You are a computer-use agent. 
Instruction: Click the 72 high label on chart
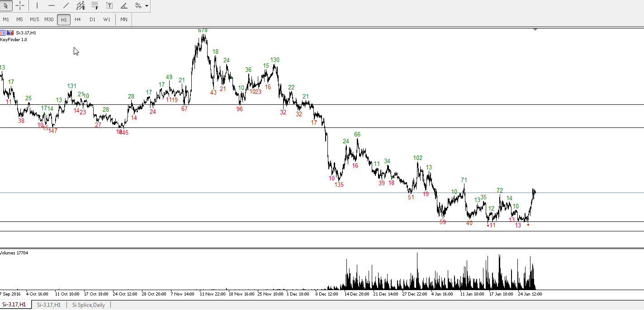(x=500, y=190)
